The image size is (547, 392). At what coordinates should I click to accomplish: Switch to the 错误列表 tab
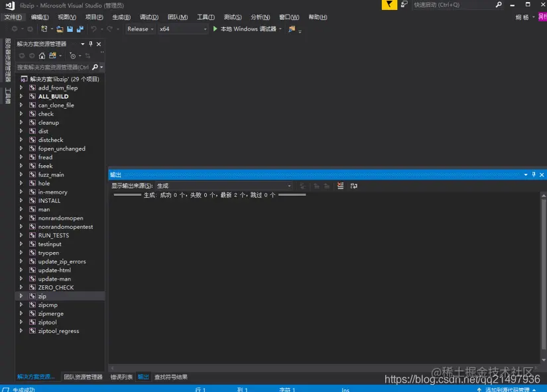click(121, 377)
